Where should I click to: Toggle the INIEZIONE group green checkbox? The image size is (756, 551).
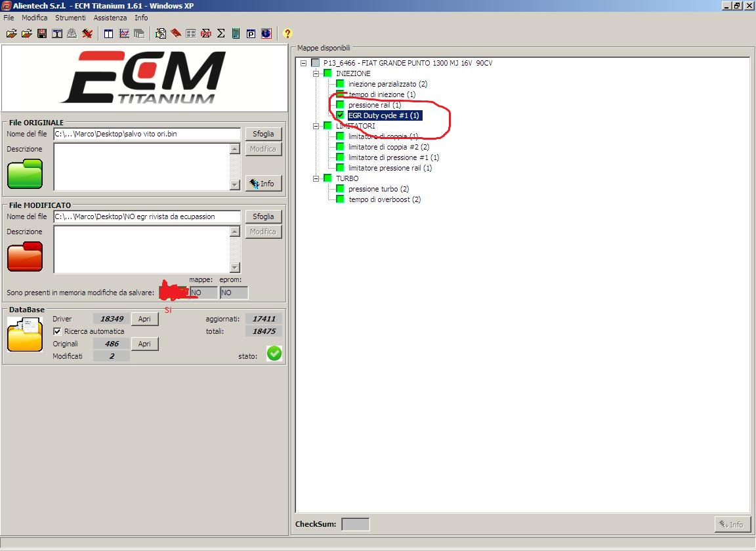[328, 73]
